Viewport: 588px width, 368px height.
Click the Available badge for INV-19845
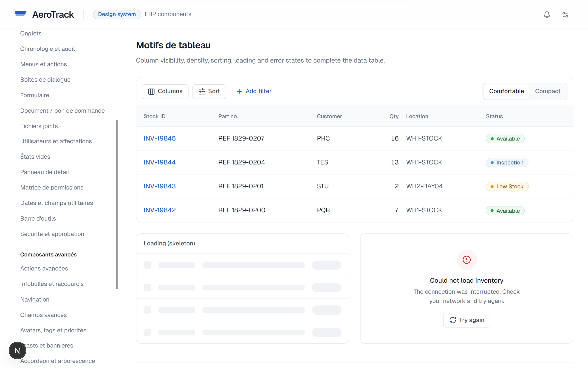tap(505, 138)
